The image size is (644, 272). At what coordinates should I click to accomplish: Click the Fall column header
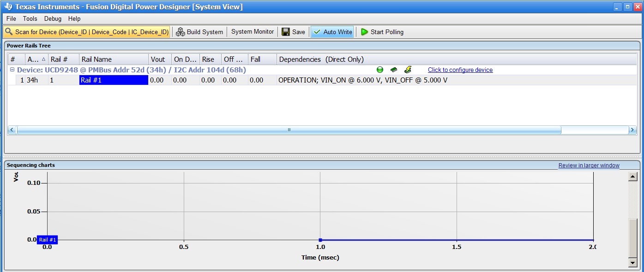262,59
